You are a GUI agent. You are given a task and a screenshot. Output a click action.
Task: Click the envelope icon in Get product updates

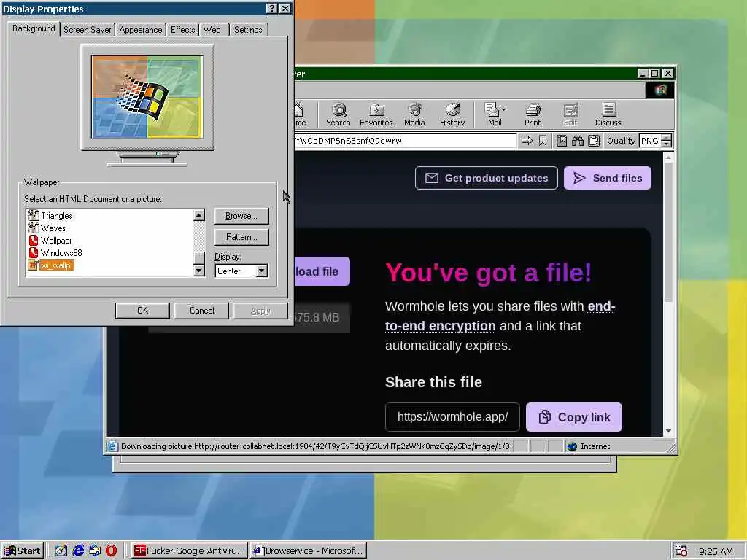(x=432, y=178)
